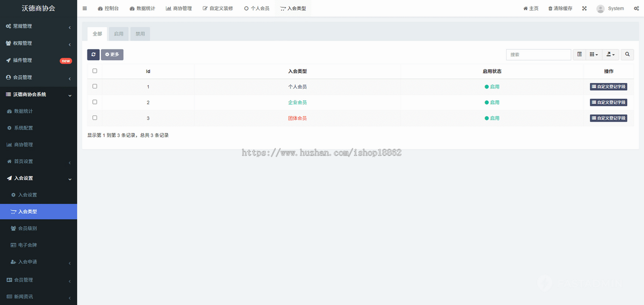The width and height of the screenshot is (644, 305).
Task: Switch to the 全部 filter tab
Action: (97, 34)
